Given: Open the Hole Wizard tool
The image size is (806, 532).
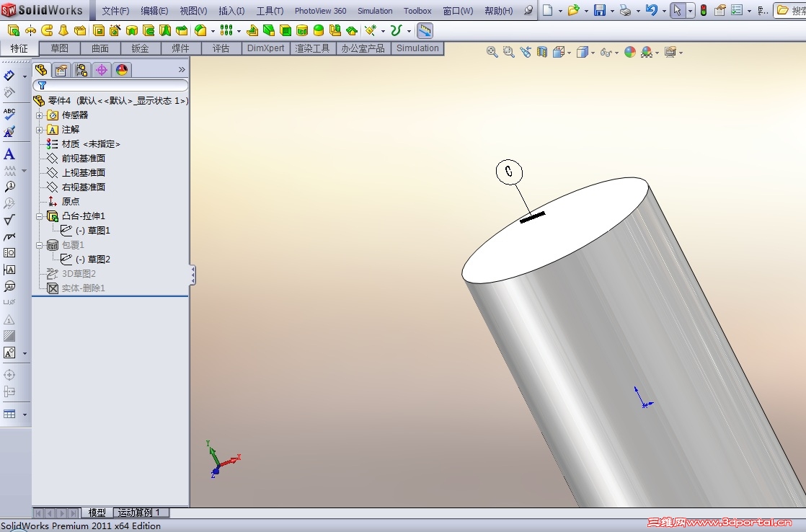Looking at the screenshot, I should pyautogui.click(x=115, y=31).
